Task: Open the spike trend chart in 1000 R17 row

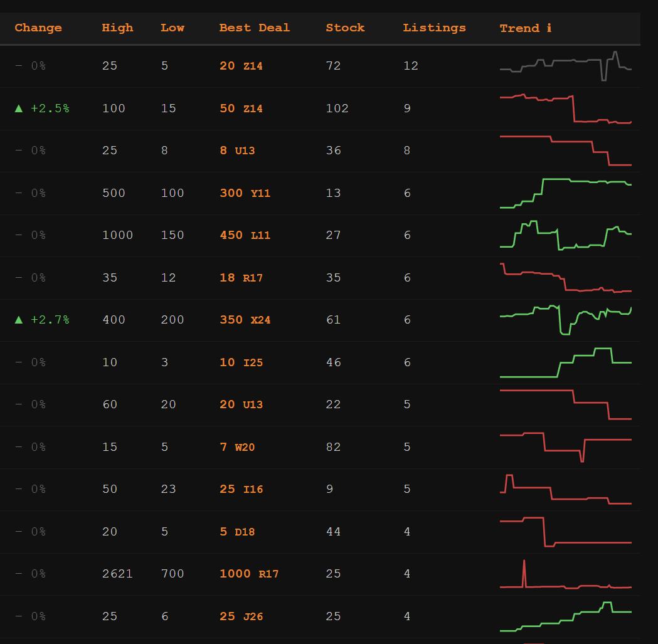Action: tap(565, 575)
